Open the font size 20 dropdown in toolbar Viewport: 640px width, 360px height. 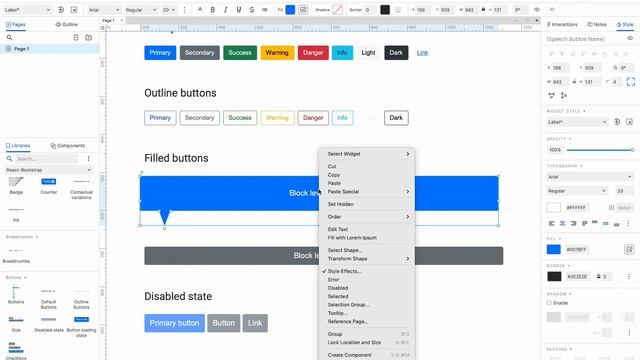pos(169,9)
